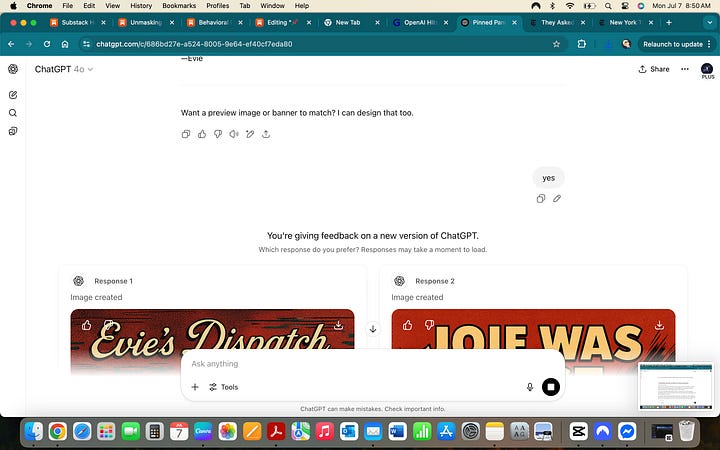Open the Library icon in the sidebar
The width and height of the screenshot is (720, 450).
[x=13, y=131]
